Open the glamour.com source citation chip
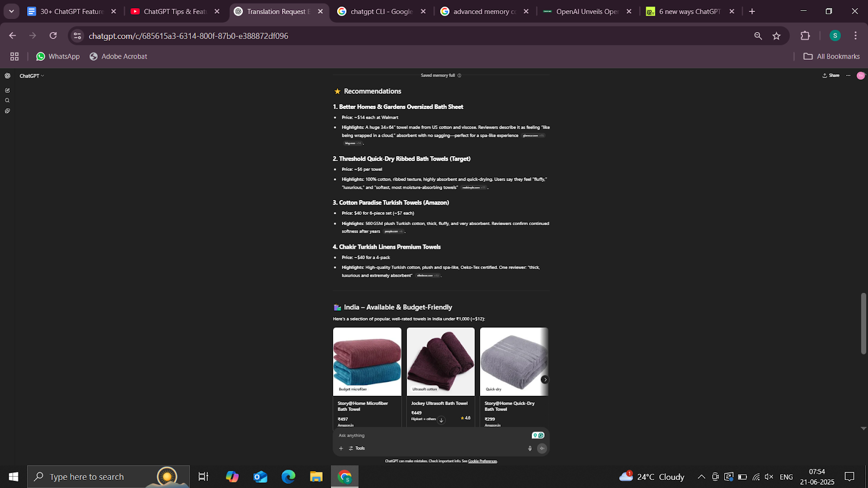Viewport: 868px width, 488px height. point(533,136)
